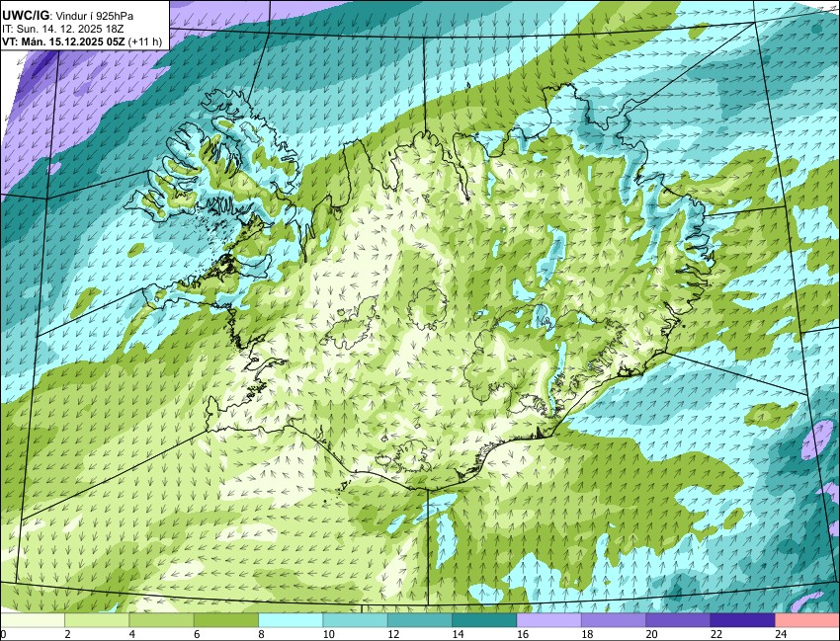Click the pink legend swatch above 24

807,620
